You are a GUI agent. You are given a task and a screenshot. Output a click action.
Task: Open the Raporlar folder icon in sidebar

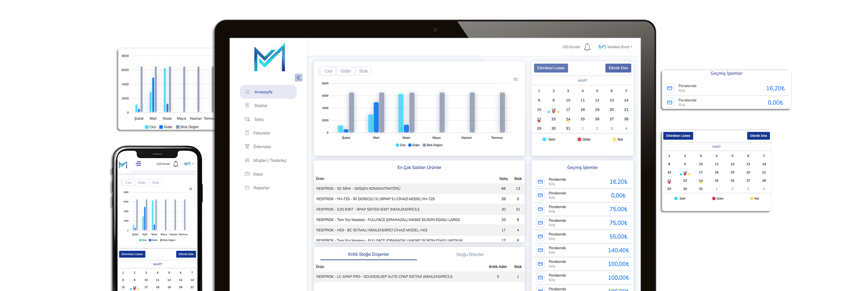tap(247, 188)
